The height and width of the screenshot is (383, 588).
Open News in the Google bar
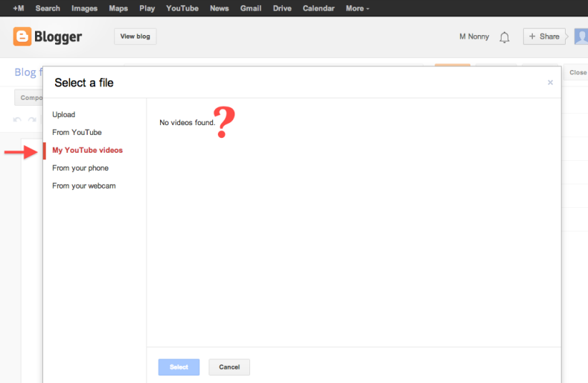220,8
